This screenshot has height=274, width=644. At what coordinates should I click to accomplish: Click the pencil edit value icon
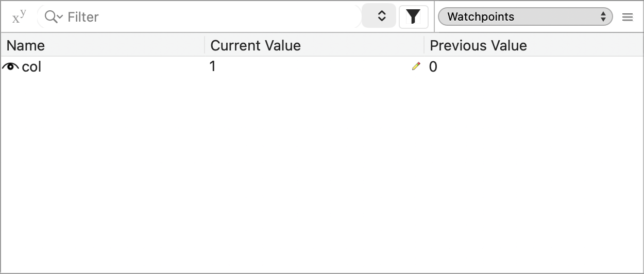coord(416,66)
